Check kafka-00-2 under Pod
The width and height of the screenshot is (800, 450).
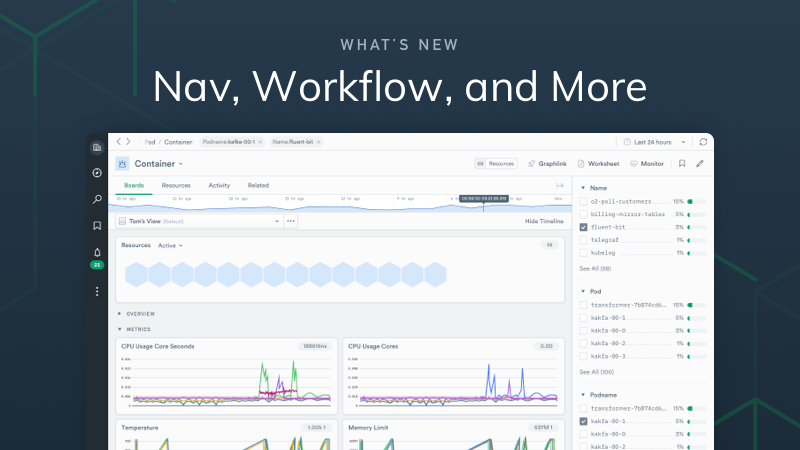pos(583,344)
